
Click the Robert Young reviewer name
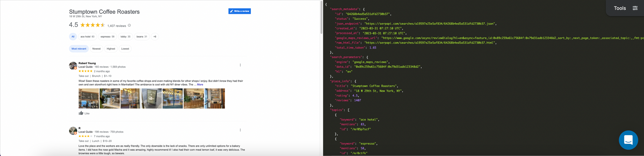pos(87,63)
